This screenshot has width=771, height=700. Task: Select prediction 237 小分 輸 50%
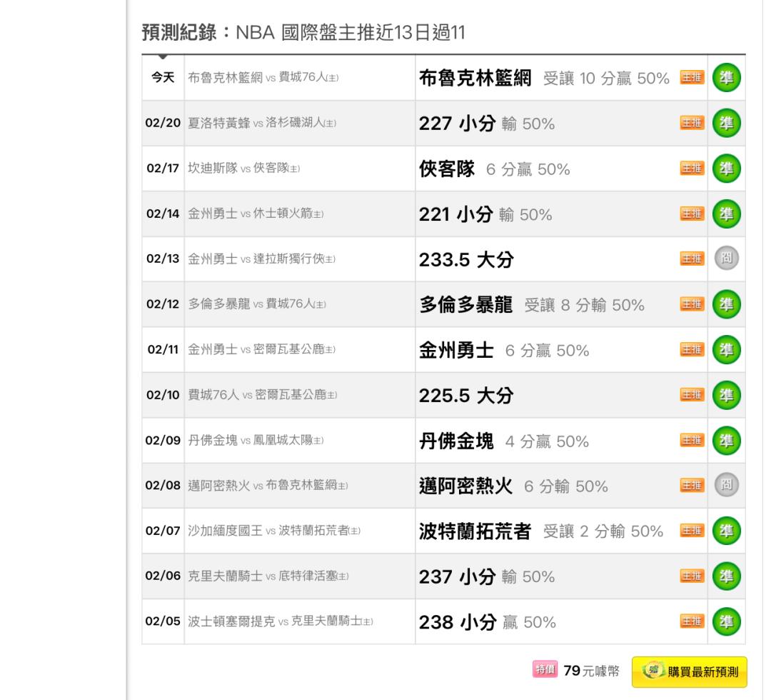tap(487, 576)
